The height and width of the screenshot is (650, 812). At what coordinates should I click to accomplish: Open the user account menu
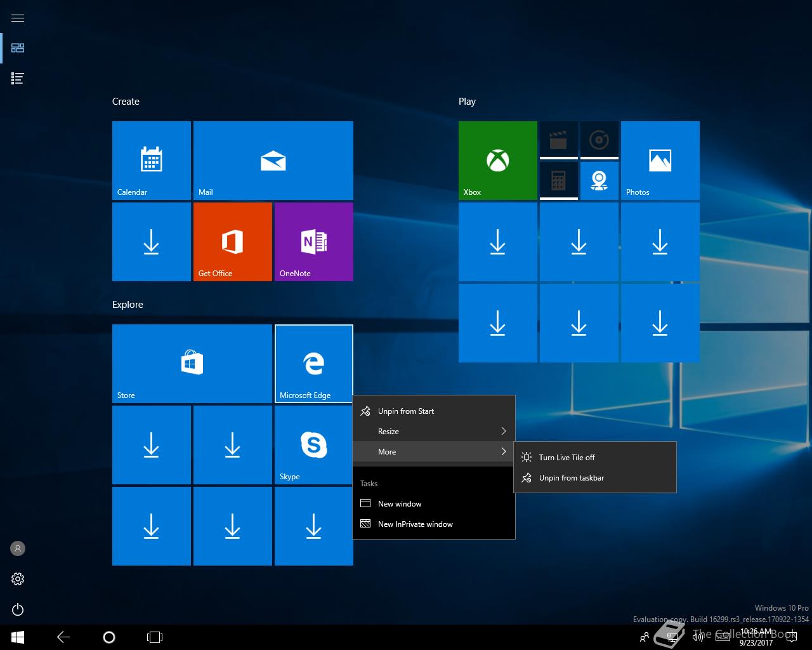coord(18,548)
